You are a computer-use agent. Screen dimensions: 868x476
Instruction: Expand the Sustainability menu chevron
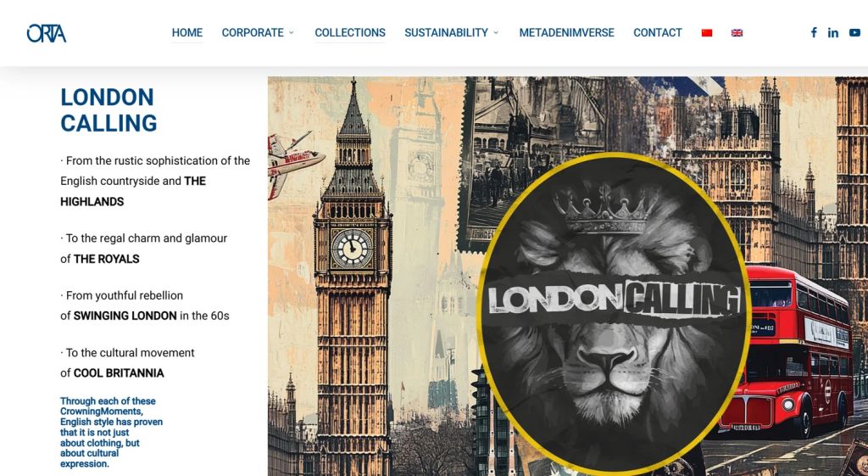(x=496, y=33)
